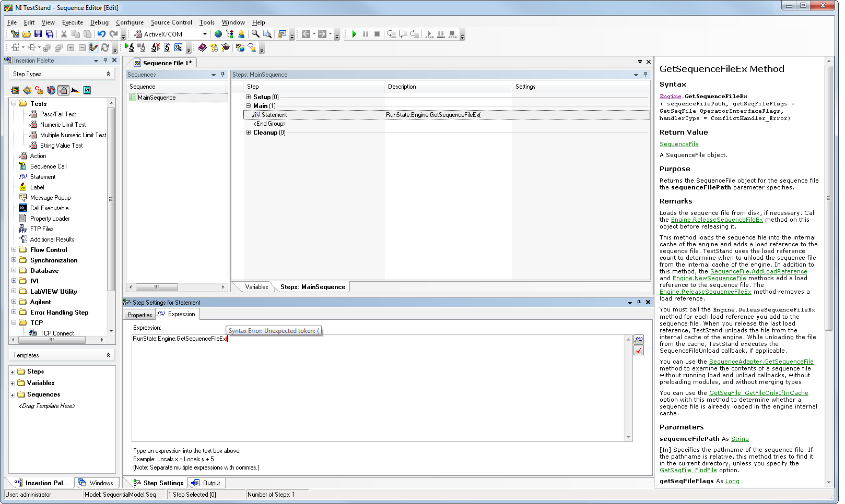Click the globe station options icon

coord(218,34)
